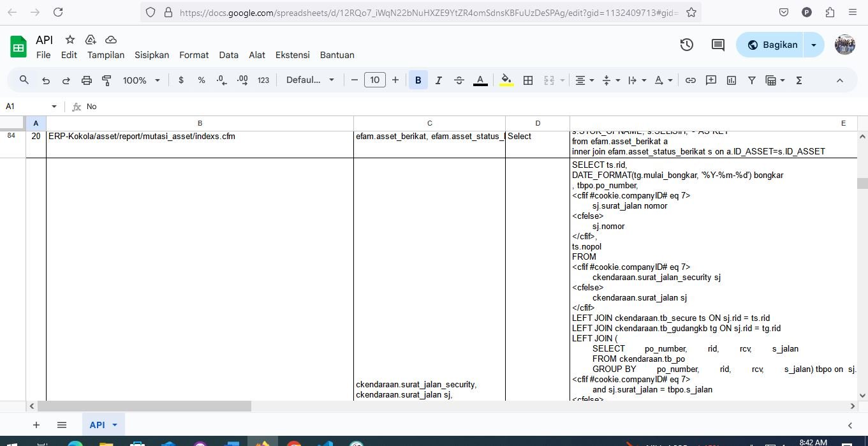Viewport: 868px width, 446px height.
Task: Click the functions sigma icon
Action: click(x=798, y=80)
